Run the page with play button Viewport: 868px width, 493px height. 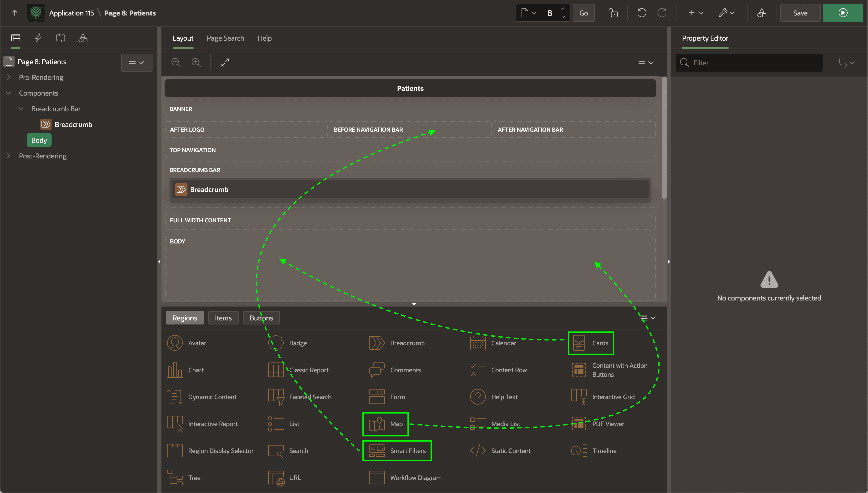coord(843,13)
